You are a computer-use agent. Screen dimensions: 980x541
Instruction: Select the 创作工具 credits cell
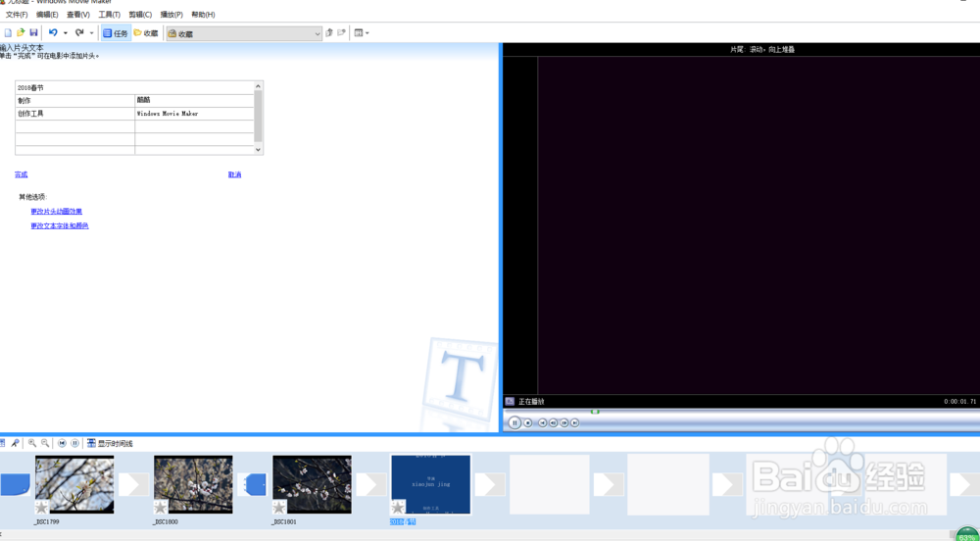pyautogui.click(x=75, y=114)
